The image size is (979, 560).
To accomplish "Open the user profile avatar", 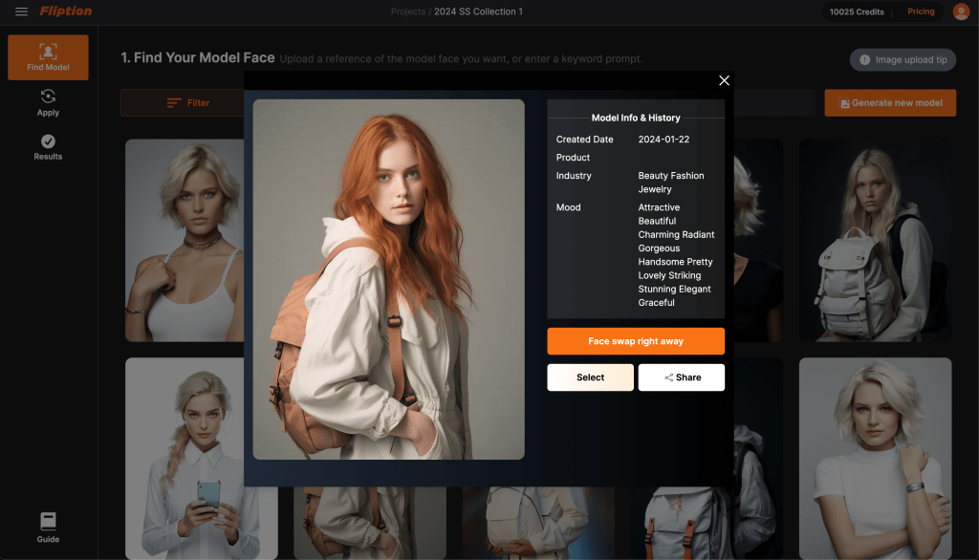I will [961, 11].
